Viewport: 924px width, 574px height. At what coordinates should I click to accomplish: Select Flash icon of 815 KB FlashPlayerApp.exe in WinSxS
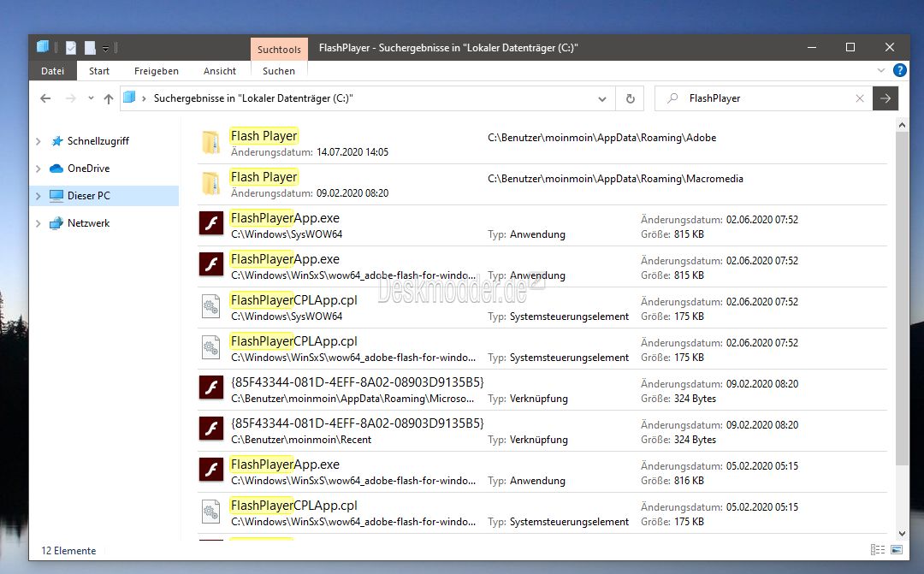click(x=211, y=264)
